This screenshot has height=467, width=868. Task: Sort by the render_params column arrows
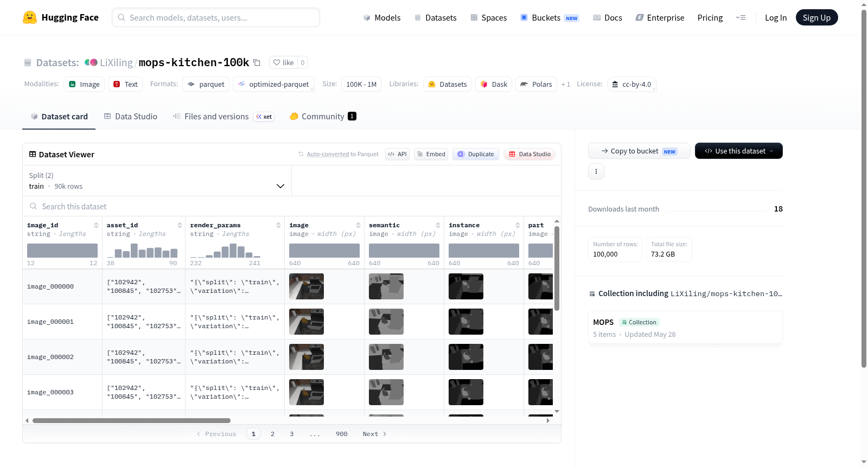278,225
